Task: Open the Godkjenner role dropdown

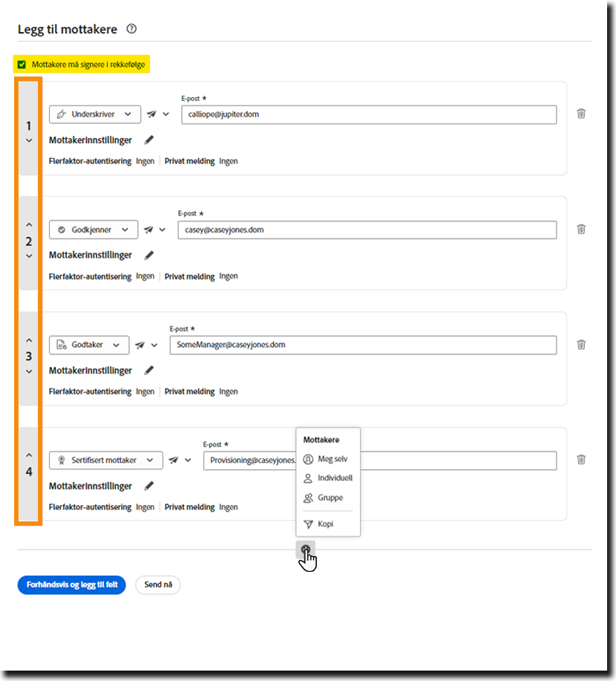Action: pyautogui.click(x=94, y=229)
